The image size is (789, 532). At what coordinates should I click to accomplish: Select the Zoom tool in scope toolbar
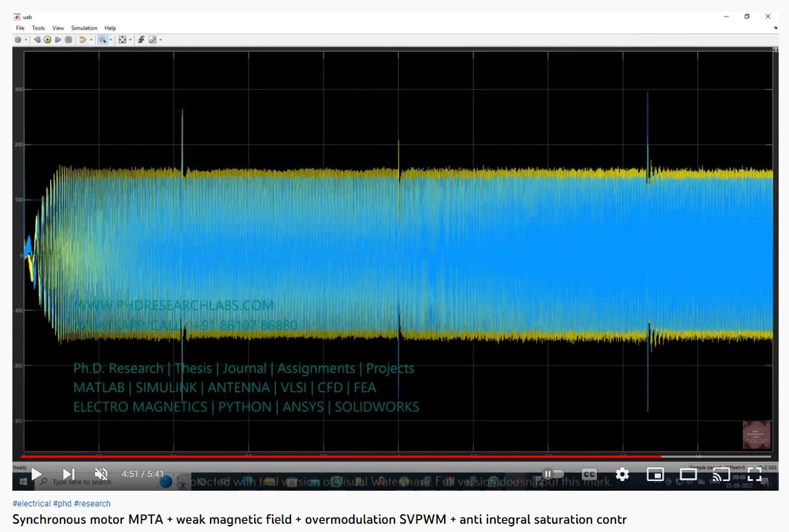pos(103,40)
